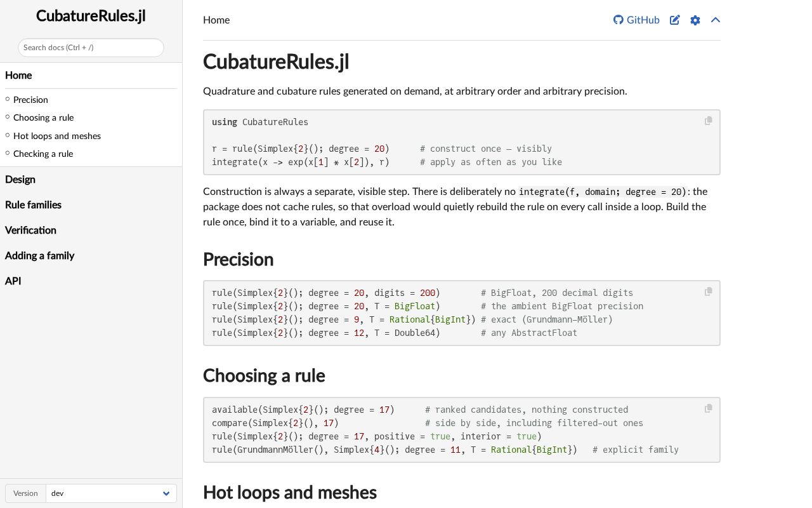Click the inline code 'integrate(f, domain; degree = 20)'

(x=603, y=192)
